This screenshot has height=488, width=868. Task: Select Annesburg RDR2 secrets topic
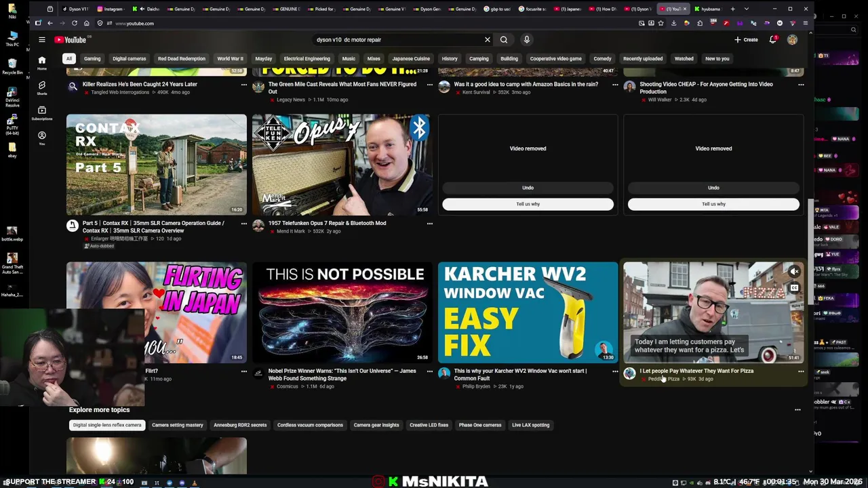tap(240, 425)
